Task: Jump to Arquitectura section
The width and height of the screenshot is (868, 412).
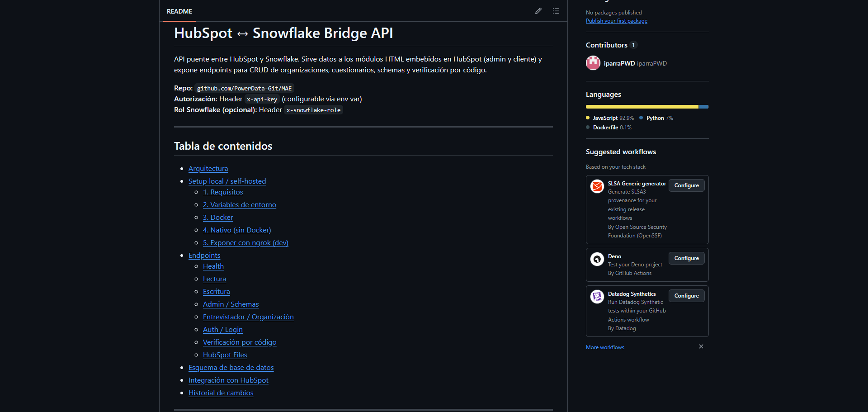Action: click(208, 168)
